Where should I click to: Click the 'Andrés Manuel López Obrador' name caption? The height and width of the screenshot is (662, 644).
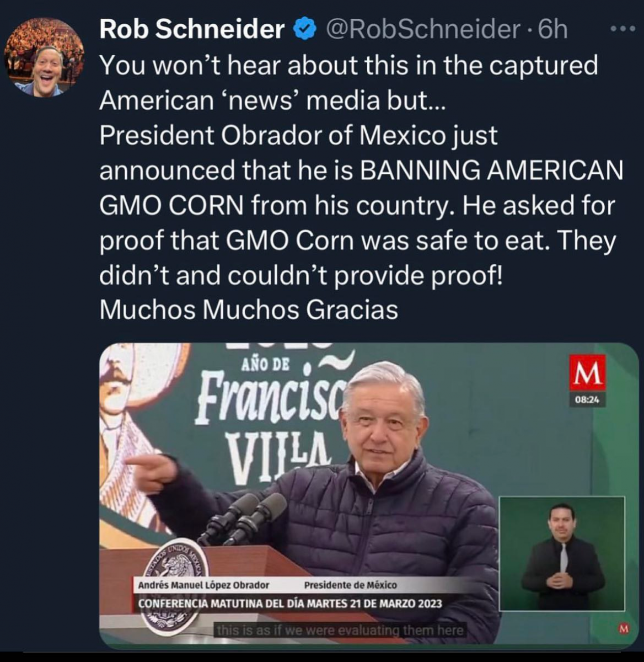click(204, 585)
